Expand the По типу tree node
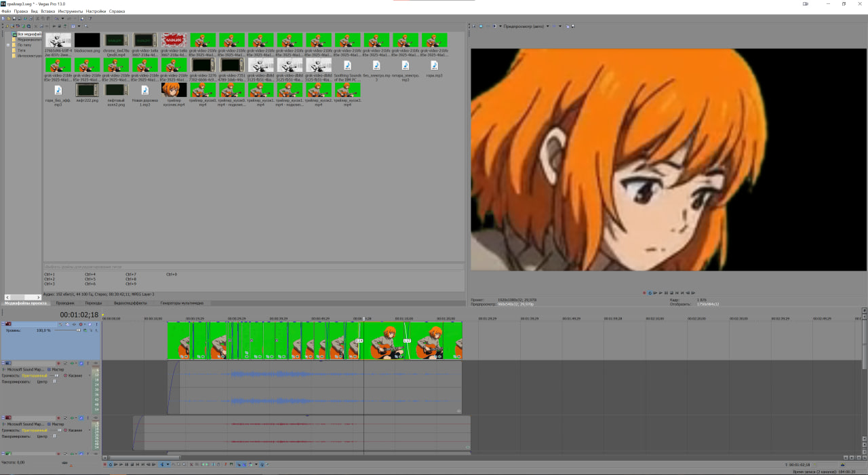Image resolution: width=868 pixels, height=475 pixels. (x=8, y=45)
